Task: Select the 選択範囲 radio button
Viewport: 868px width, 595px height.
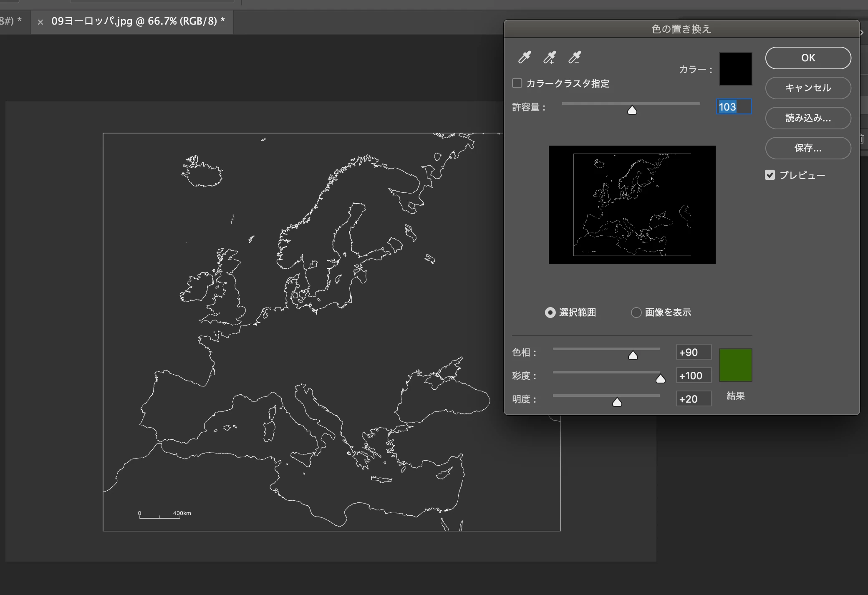Action: [550, 313]
